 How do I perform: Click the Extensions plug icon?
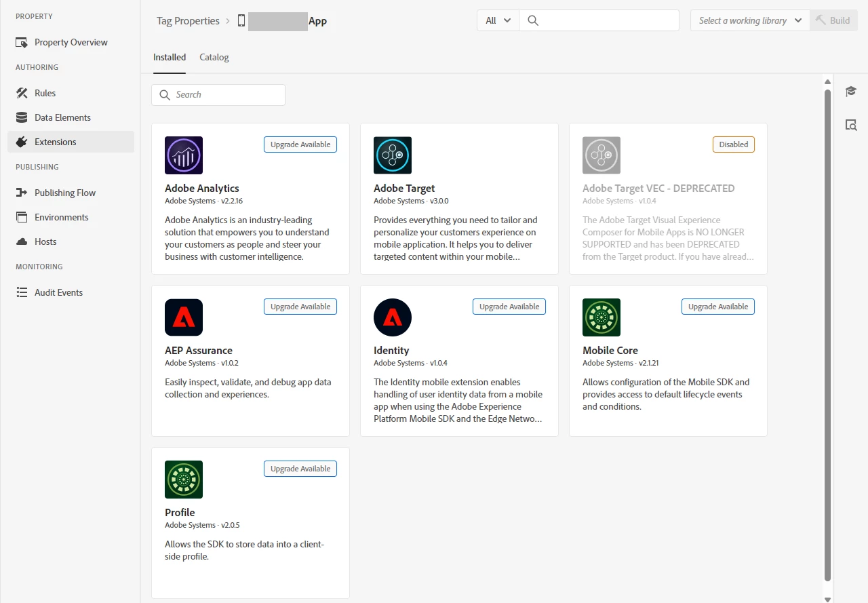pyautogui.click(x=22, y=142)
